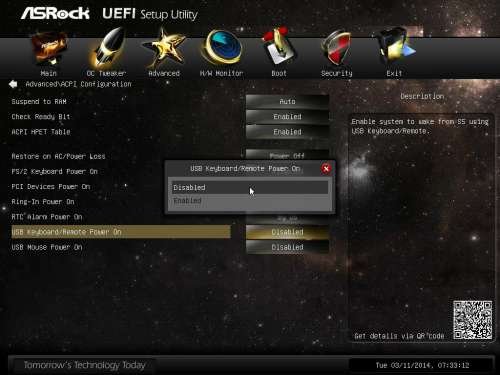
Task: Select the Ring-In Power On setting
Action: tap(43, 202)
